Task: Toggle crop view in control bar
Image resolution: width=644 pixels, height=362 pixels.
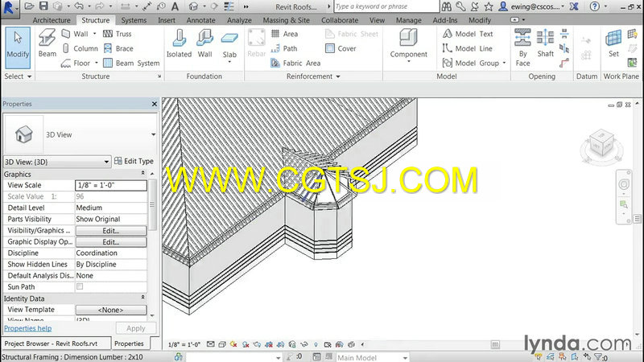Action: (269, 344)
